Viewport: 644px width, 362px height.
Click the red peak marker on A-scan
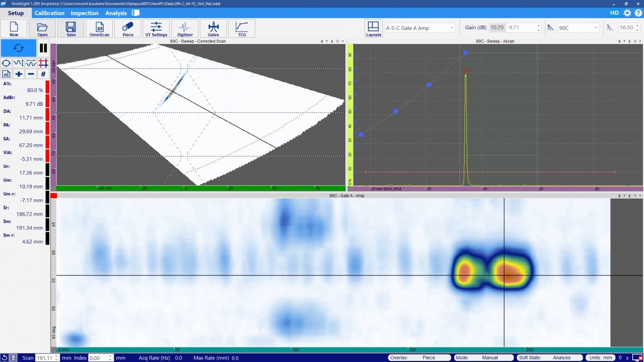coord(466,71)
